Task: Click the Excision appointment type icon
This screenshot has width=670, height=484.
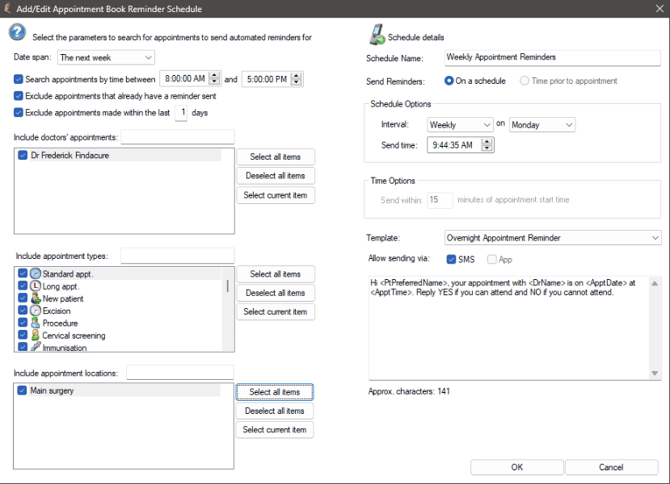Action: click(36, 311)
